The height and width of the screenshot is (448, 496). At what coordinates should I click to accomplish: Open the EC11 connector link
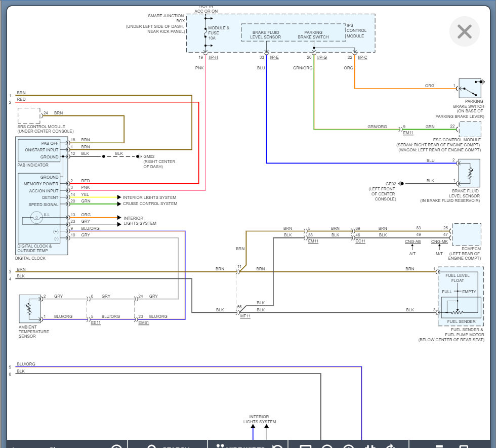pos(360,242)
